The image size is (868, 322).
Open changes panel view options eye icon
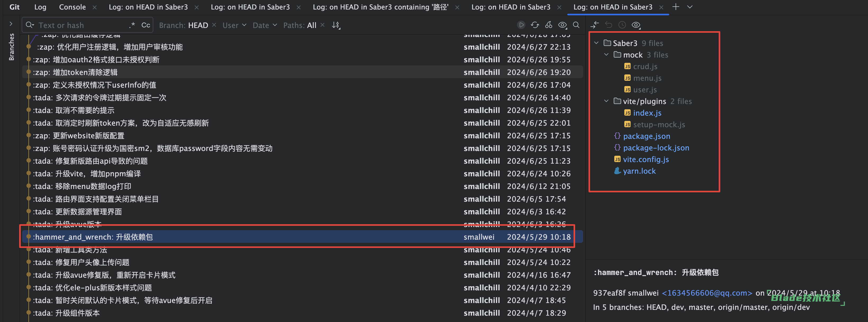point(636,25)
